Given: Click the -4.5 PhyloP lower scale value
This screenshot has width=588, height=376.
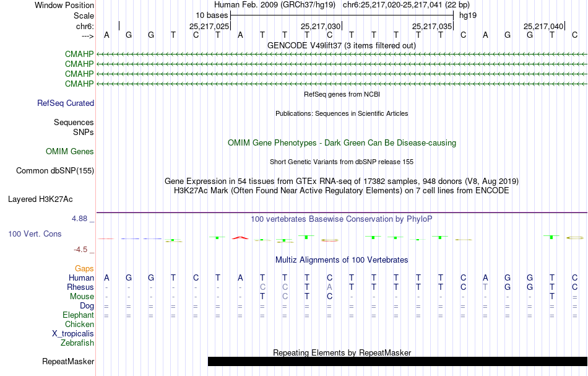Looking at the screenshot, I should pyautogui.click(x=80, y=250).
